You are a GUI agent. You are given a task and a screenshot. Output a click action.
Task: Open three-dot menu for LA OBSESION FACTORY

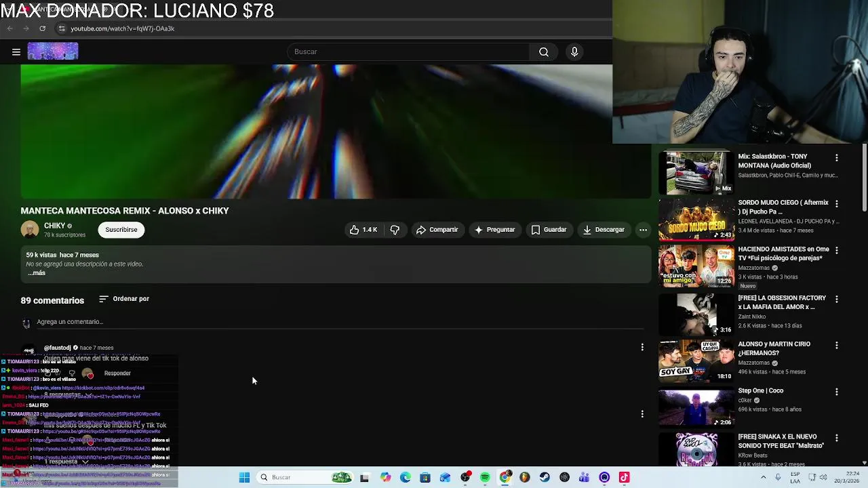point(836,299)
